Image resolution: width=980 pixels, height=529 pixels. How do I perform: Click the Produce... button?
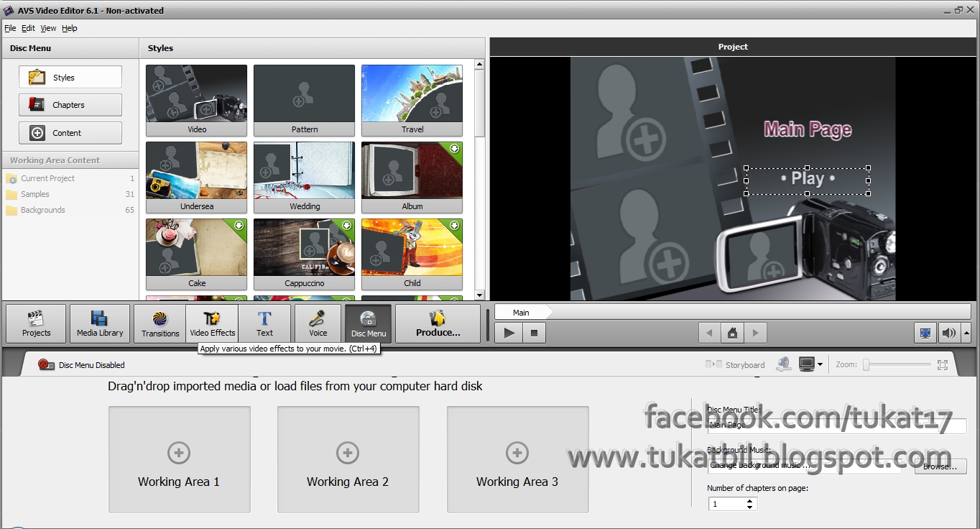click(x=438, y=323)
